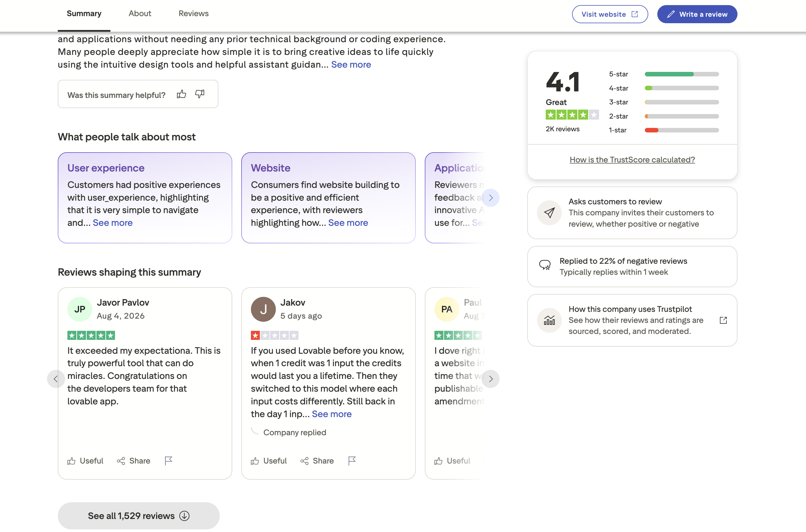
Task: Click See all 1,529 reviews
Action: click(138, 516)
